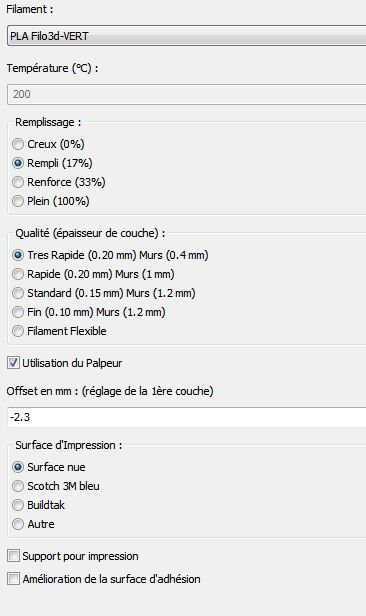Click the Température field showing 200

187,94
